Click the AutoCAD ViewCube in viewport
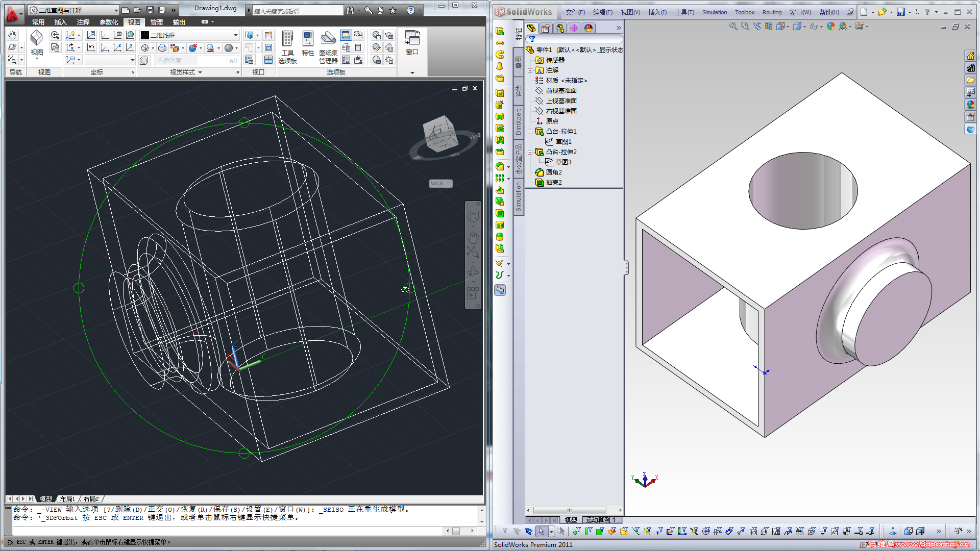This screenshot has height=551, width=980. pos(440,134)
